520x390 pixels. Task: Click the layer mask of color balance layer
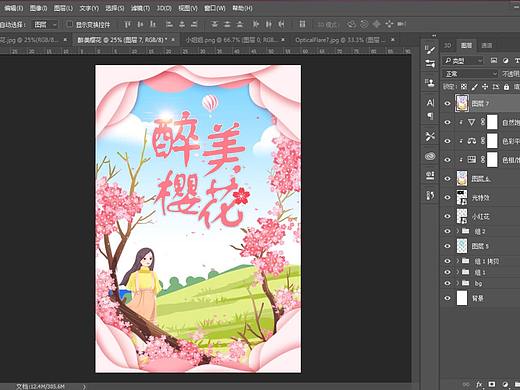coord(492,141)
